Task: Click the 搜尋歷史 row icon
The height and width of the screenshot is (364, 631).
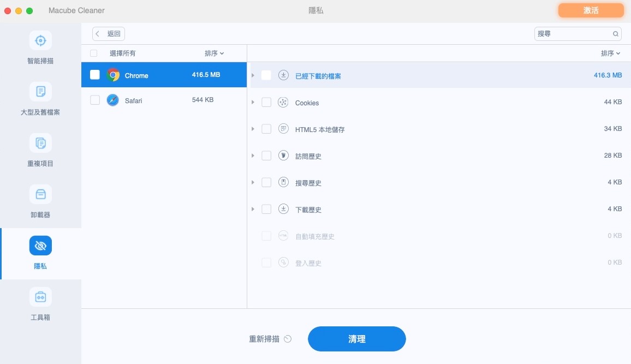Action: [283, 182]
